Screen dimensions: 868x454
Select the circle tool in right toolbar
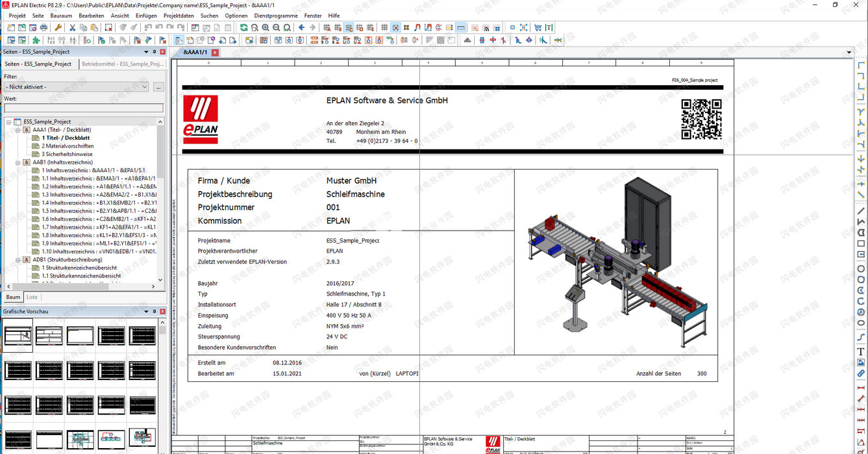tap(861, 269)
